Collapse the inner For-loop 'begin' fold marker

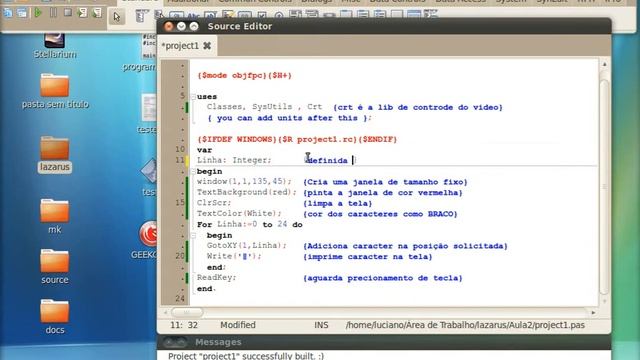click(193, 235)
